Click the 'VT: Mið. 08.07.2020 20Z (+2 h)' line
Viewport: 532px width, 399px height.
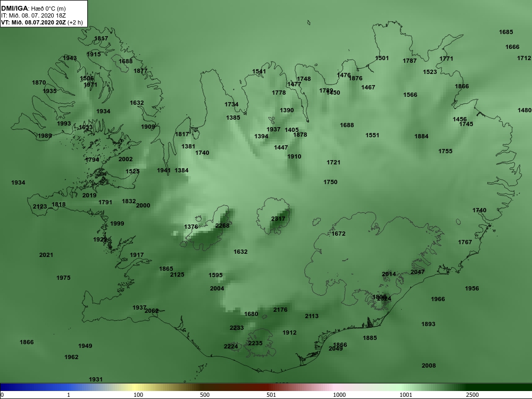pos(41,22)
